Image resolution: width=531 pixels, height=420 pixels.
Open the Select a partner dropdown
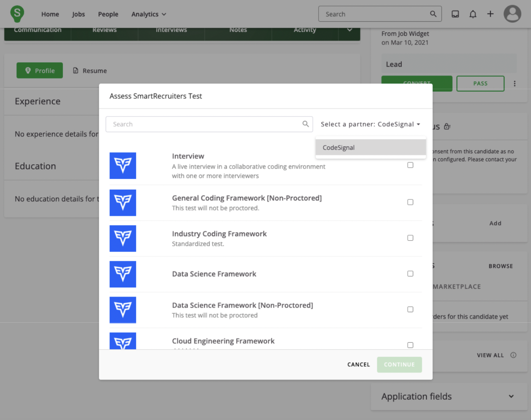(x=370, y=124)
